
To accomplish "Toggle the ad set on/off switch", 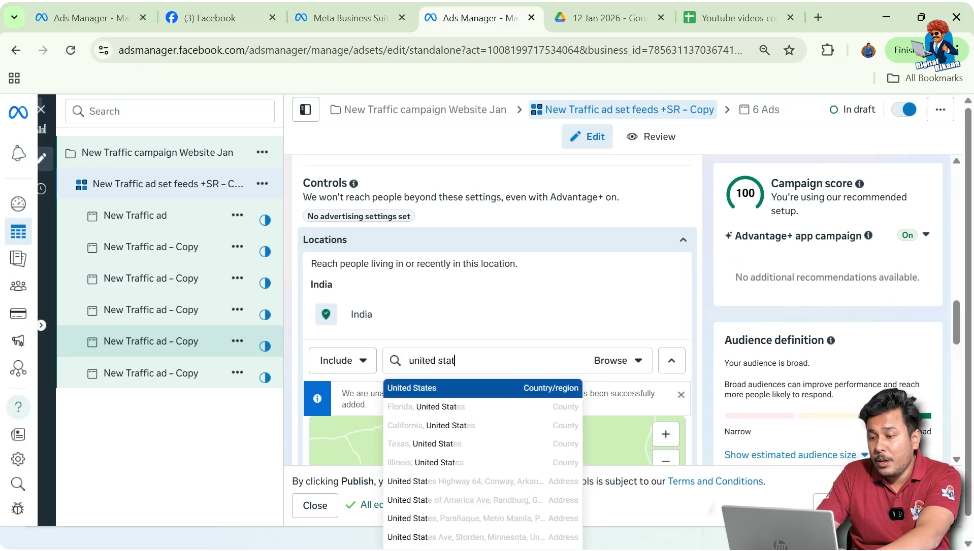I will (x=903, y=110).
